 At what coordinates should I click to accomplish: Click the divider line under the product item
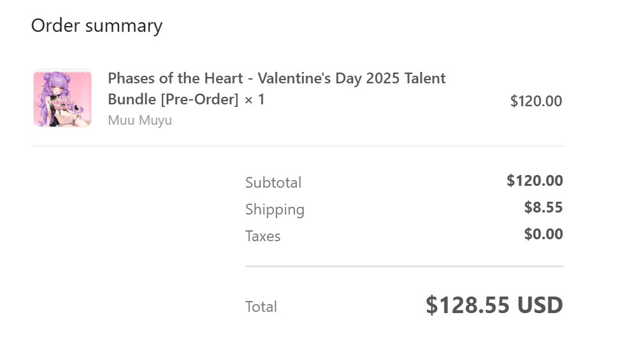click(298, 146)
